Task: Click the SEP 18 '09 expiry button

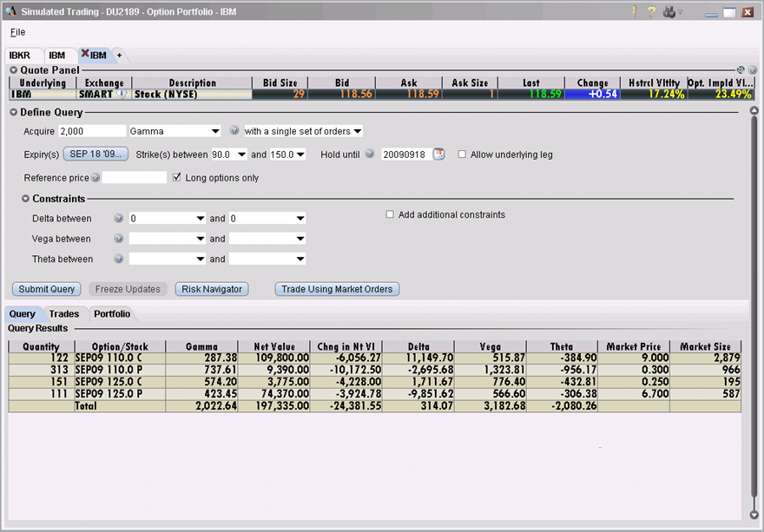Action: (95, 154)
